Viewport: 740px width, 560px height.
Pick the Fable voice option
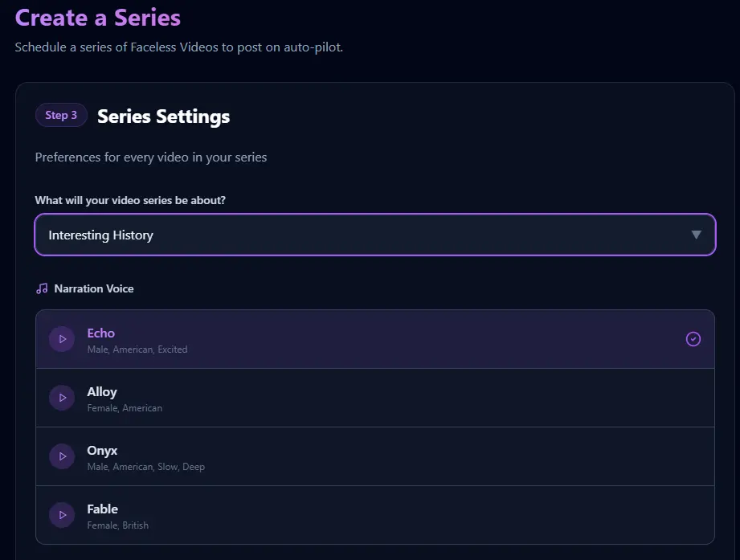tap(102, 509)
